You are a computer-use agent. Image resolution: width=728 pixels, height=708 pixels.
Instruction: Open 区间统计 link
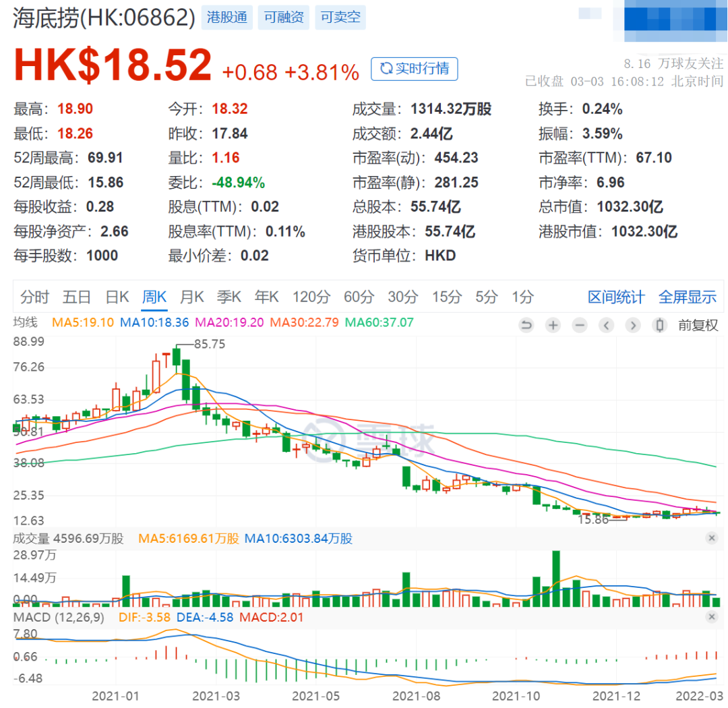click(616, 297)
